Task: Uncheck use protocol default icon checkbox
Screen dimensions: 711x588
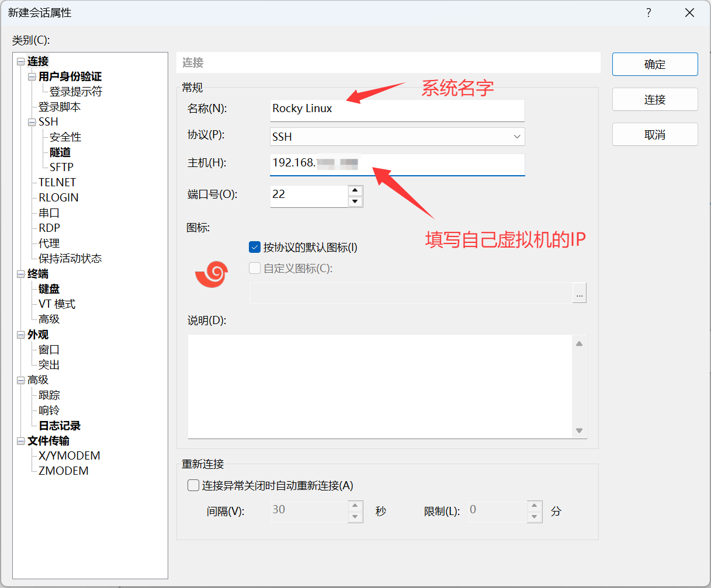Action: (255, 248)
